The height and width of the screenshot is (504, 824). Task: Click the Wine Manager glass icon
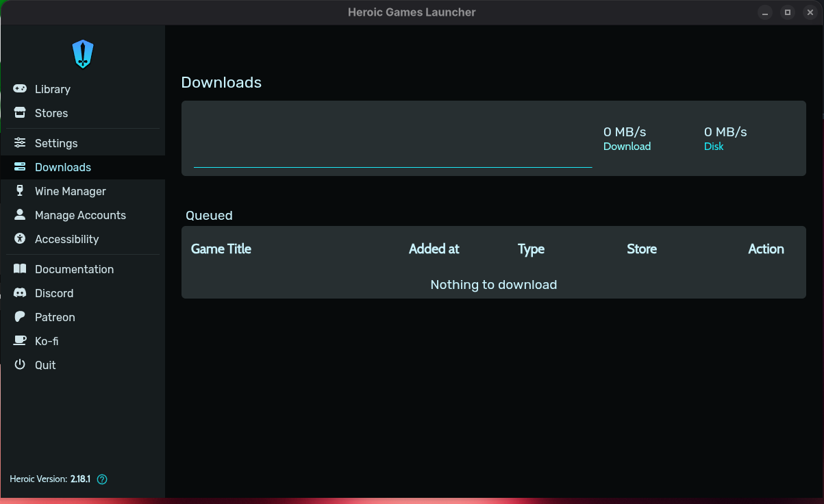21,191
